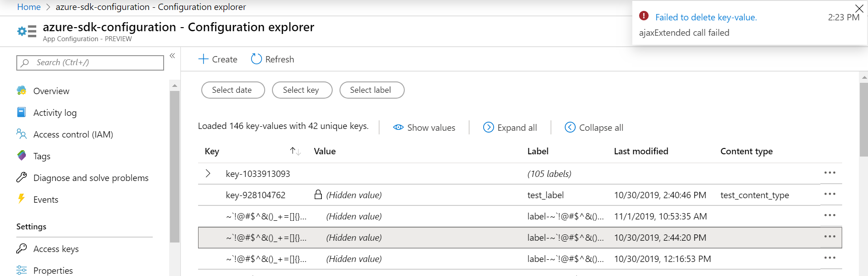Click the Select date filter button
Viewport: 868px width, 276px height.
[233, 90]
